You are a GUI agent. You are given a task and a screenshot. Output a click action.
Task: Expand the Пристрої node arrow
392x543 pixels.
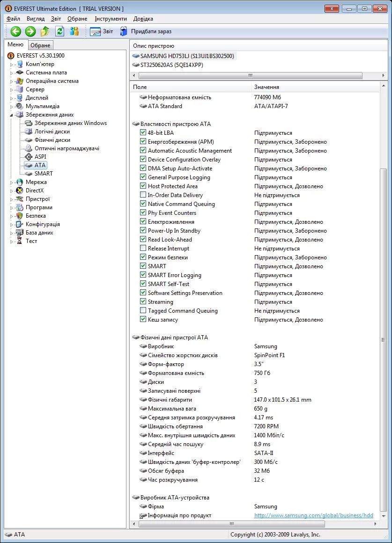11,199
